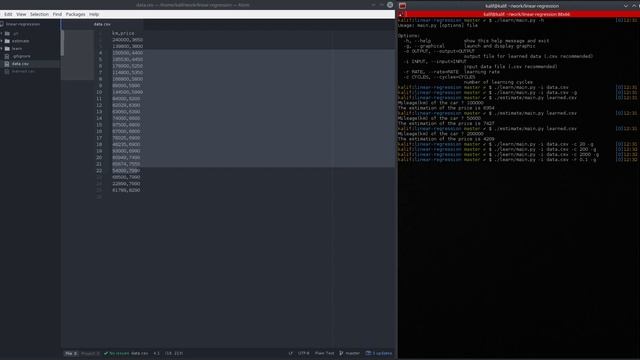Open learned.csv in the tree view

point(23,71)
